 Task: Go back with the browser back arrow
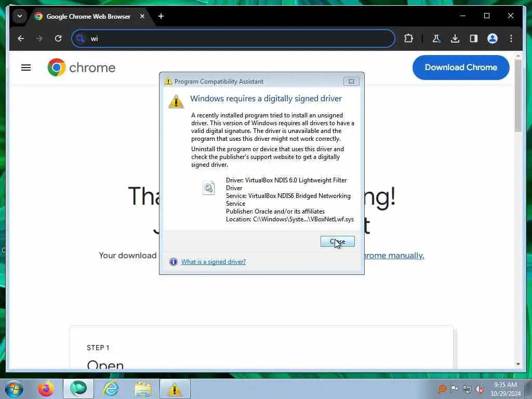coord(21,38)
